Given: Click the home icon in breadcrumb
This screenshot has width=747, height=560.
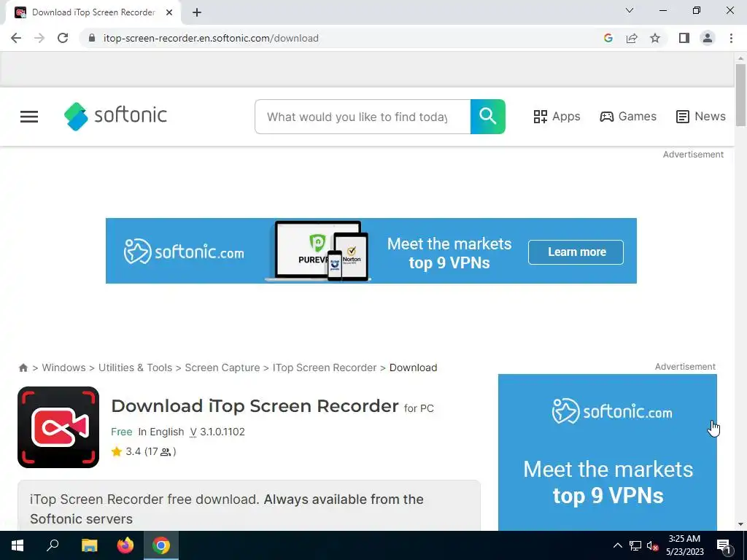Looking at the screenshot, I should pos(23,367).
